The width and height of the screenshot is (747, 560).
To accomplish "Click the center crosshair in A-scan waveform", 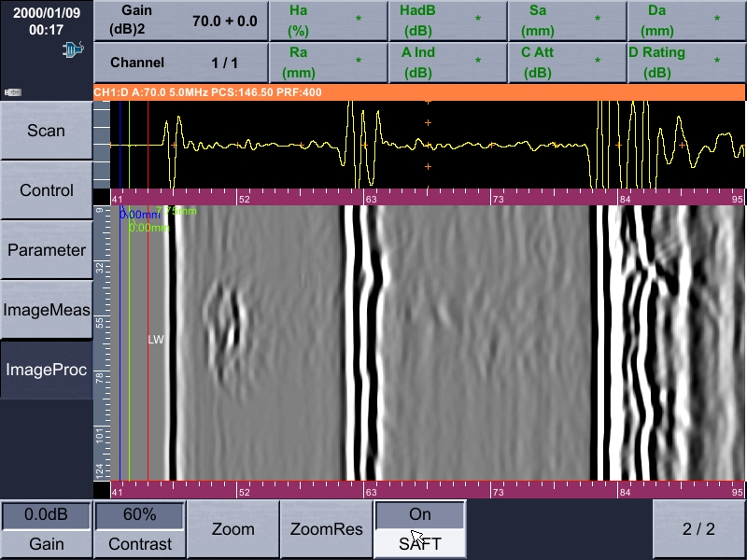I will [428, 145].
